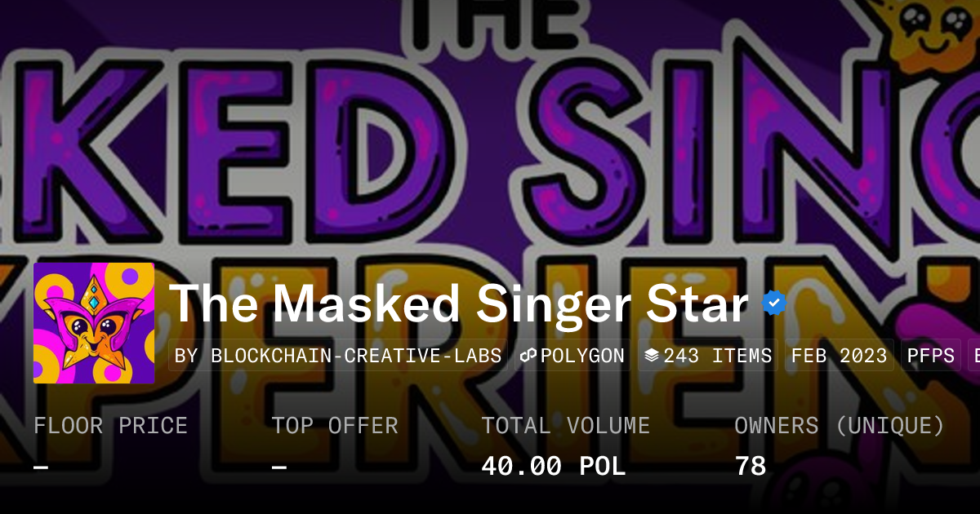Select the TOTAL VOLUME label
This screenshot has width=980, height=514.
[565, 426]
